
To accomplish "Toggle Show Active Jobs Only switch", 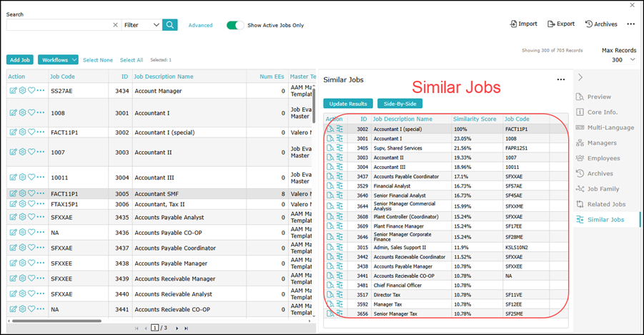I will (235, 25).
